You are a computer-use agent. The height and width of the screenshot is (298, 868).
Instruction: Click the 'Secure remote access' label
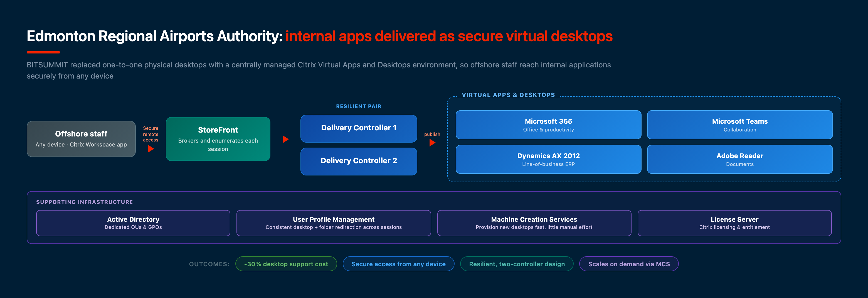click(x=151, y=134)
